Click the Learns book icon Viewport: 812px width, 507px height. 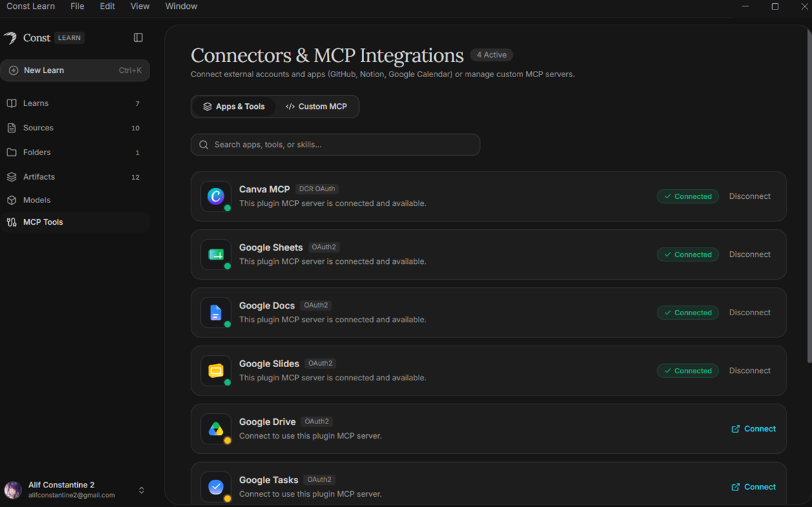[x=11, y=103]
